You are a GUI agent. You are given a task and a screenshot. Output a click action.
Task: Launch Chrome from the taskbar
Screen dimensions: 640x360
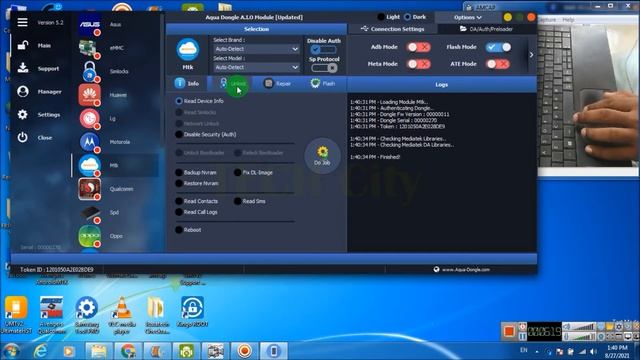128,351
